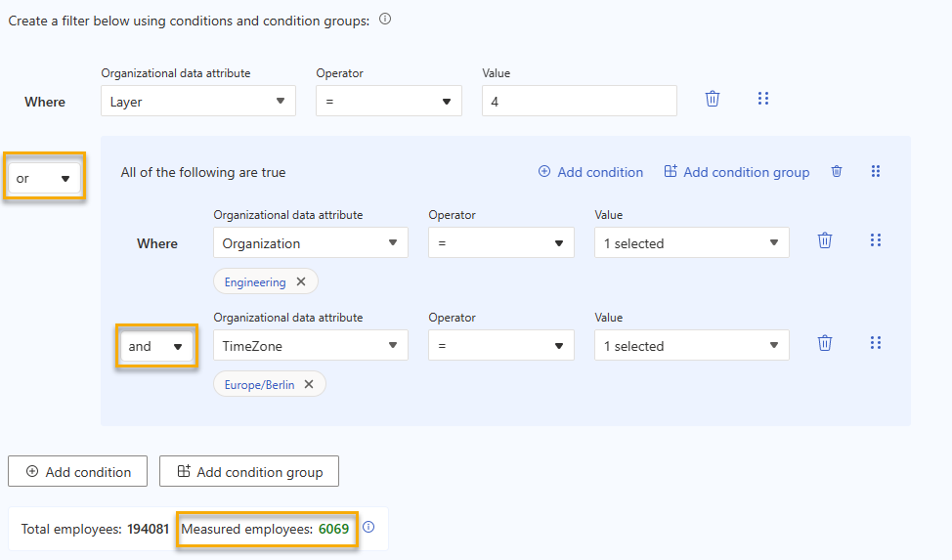Click drag handle for the Layer condition
Viewport: 952px width, 560px height.
(763, 99)
